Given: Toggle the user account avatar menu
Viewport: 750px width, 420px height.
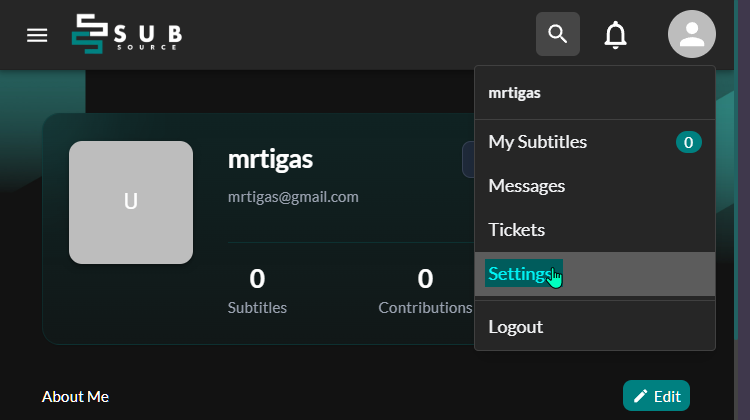Looking at the screenshot, I should 691,35.
